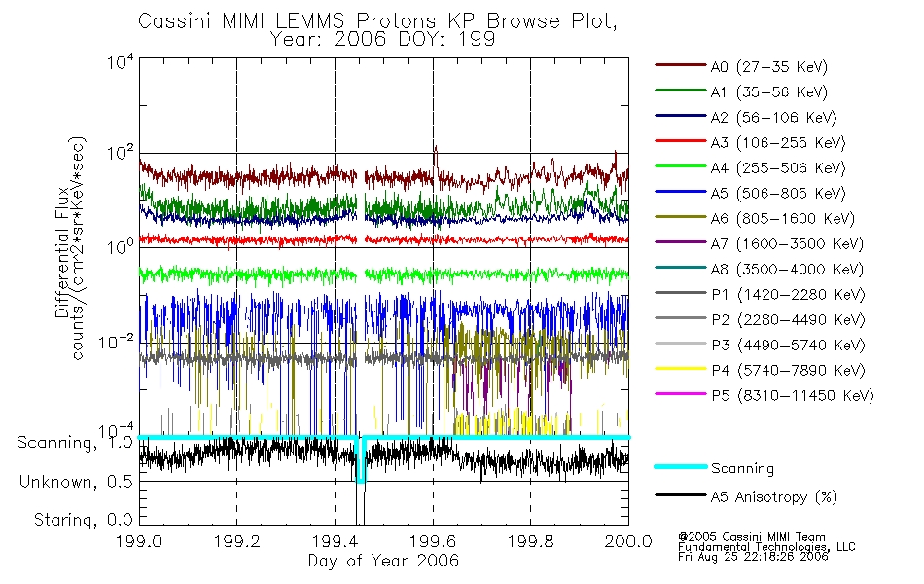This screenshot has width=924, height=584.
Task: Click the Fundamental Technologies, LLC credit line
Action: tap(766, 547)
